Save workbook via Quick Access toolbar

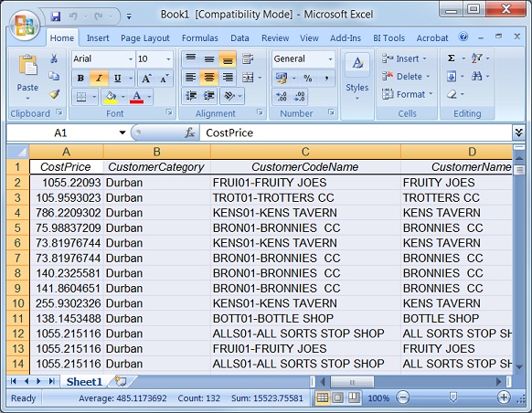pos(56,16)
